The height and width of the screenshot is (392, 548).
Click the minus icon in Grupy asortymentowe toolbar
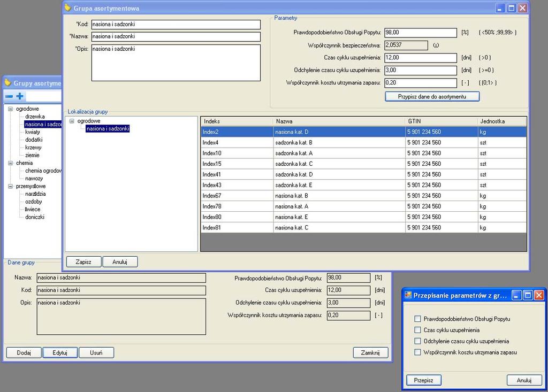[10, 96]
